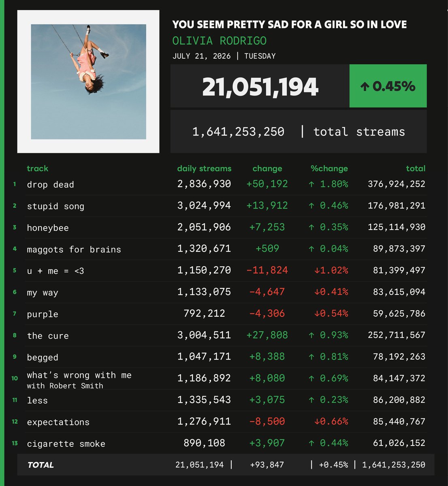The height and width of the screenshot is (486, 448).
Task: Select track 'the cure'
Action: coord(48,336)
